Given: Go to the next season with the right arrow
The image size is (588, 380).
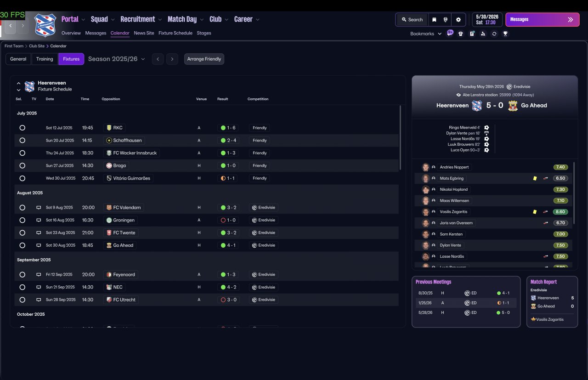Looking at the screenshot, I should coord(172,59).
